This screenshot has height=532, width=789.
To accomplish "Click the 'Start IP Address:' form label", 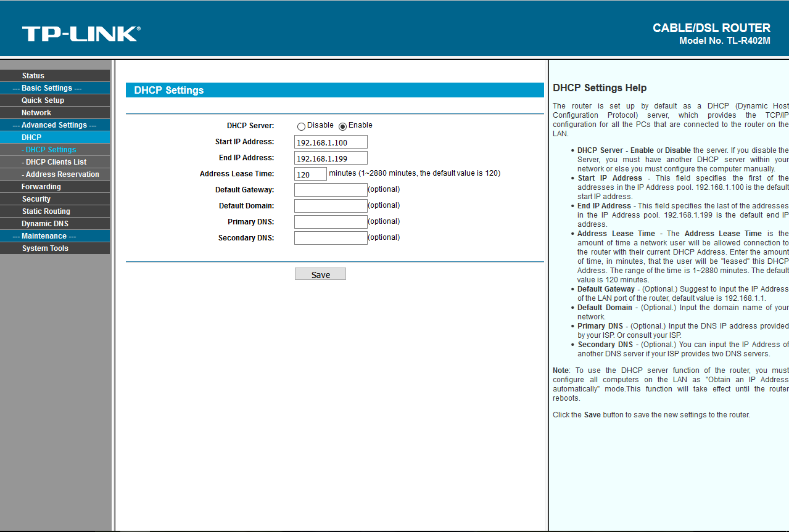I will tap(244, 142).
